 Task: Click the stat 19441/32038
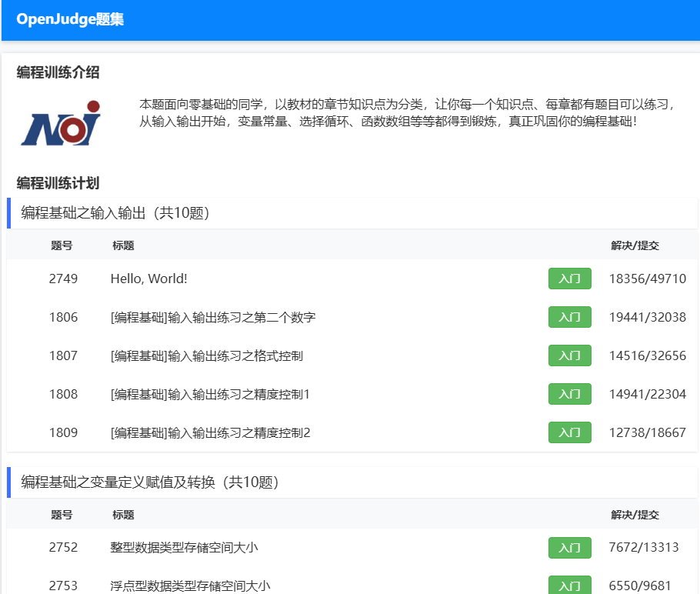point(648,317)
